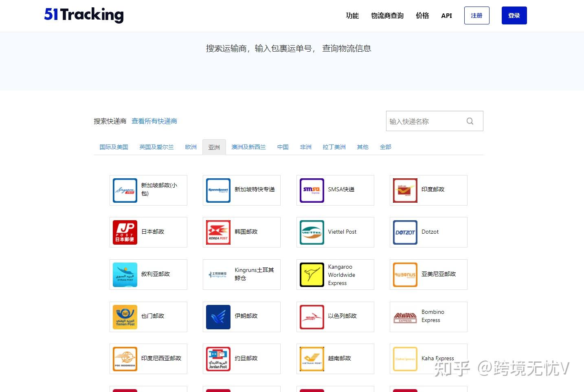Choose the Korea Post (韩国邮政) logo
584x392 pixels.
218,232
